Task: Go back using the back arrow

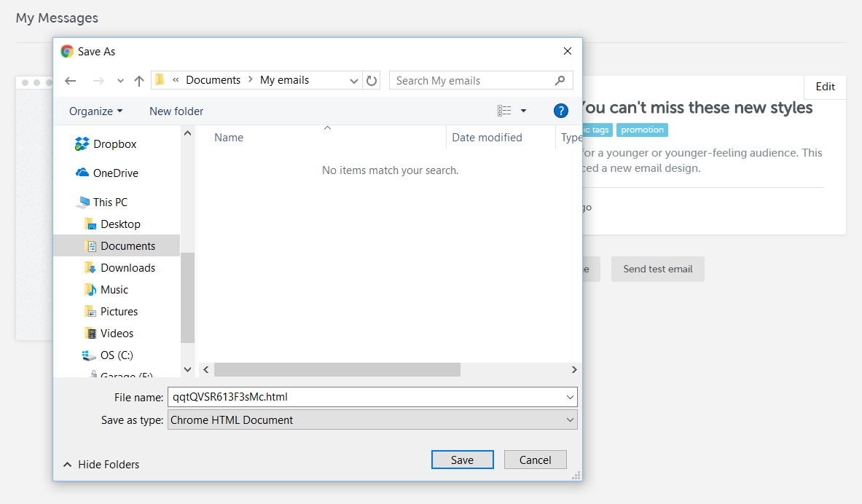Action: click(71, 81)
